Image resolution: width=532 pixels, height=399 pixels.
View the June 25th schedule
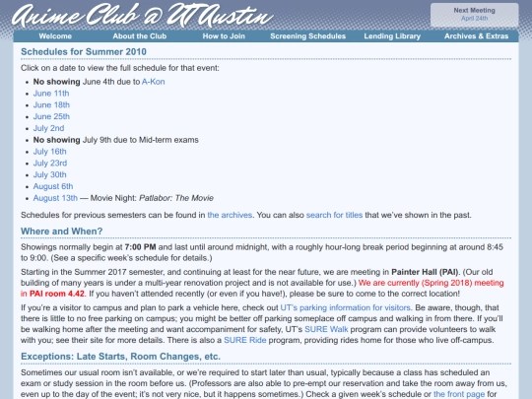[x=51, y=116]
